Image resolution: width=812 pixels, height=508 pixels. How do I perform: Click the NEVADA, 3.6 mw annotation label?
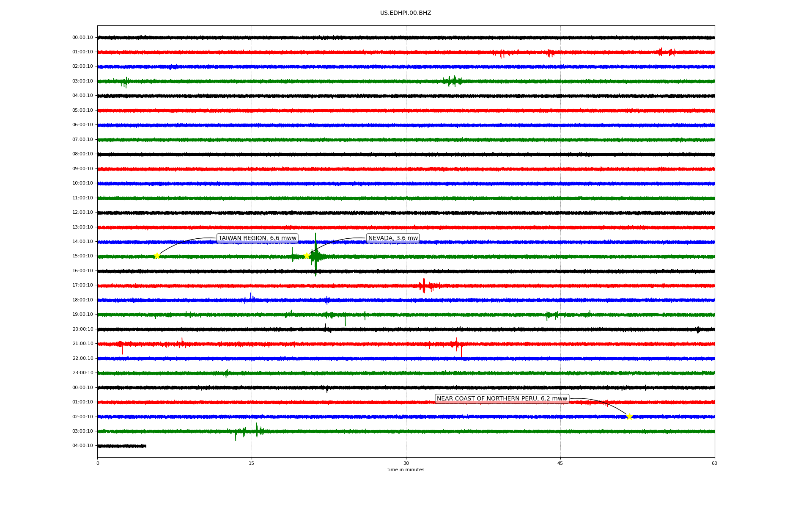tap(393, 238)
